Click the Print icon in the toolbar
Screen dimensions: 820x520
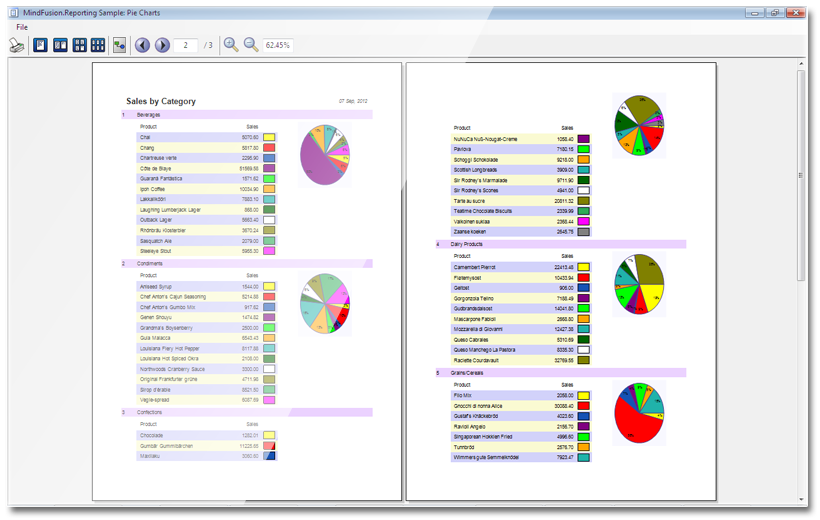(x=17, y=45)
